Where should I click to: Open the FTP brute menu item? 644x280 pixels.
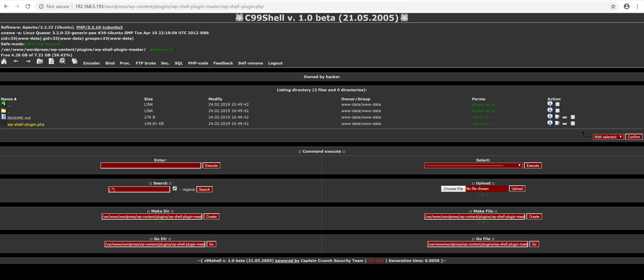click(x=146, y=63)
